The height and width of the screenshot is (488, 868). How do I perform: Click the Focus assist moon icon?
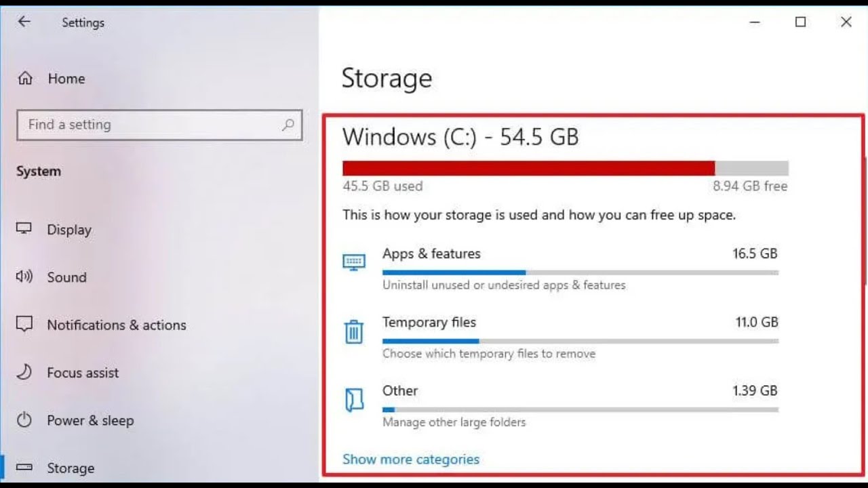24,372
